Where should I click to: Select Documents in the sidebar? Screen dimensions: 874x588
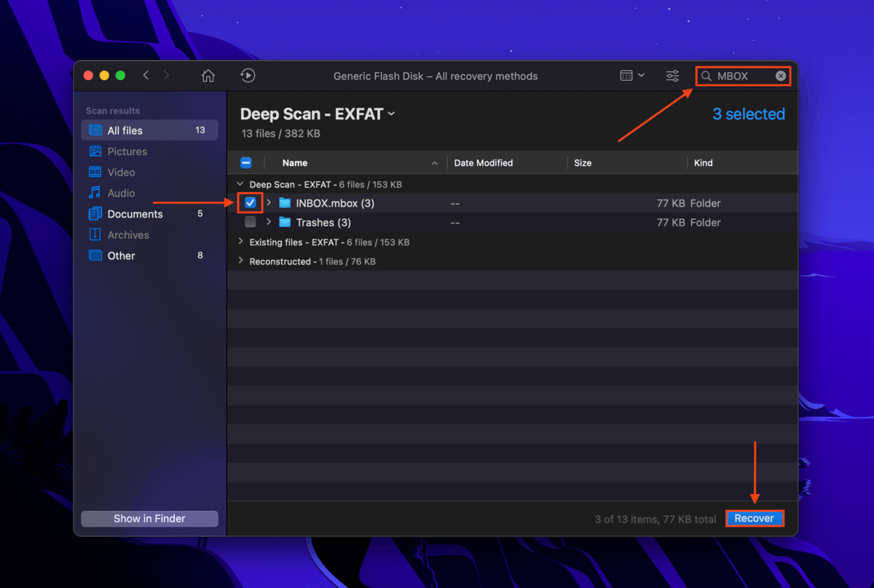135,214
